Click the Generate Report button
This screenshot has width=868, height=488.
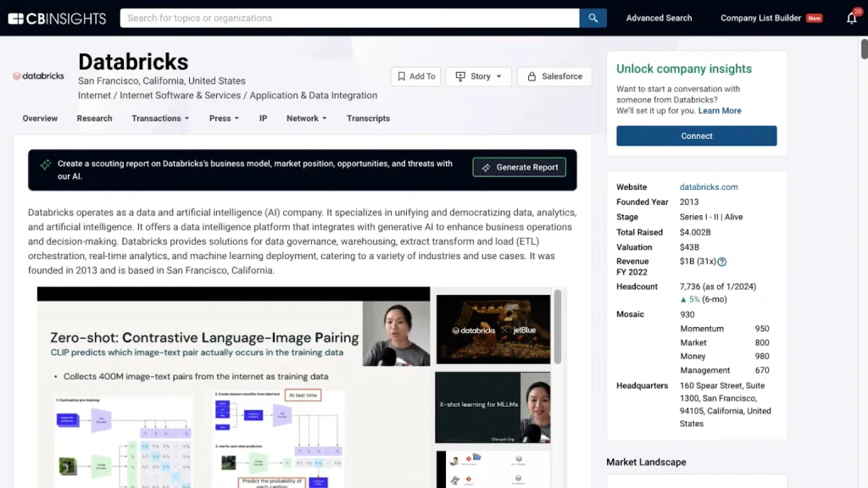coord(519,167)
